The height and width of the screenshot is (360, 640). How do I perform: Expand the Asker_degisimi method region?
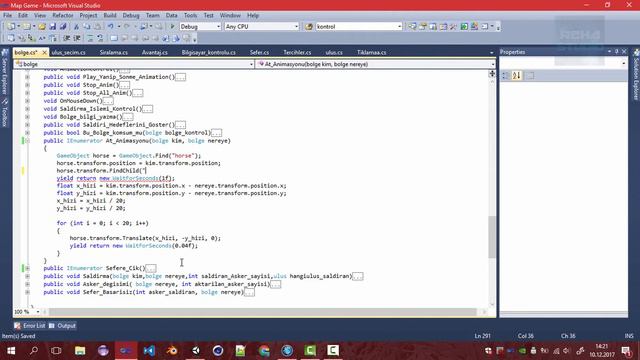[27, 284]
